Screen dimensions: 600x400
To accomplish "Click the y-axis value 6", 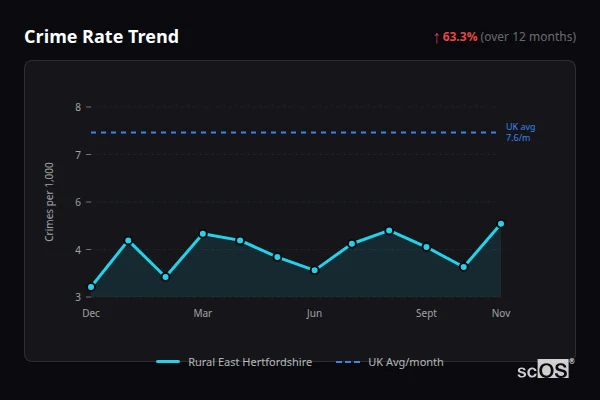I will point(78,202).
